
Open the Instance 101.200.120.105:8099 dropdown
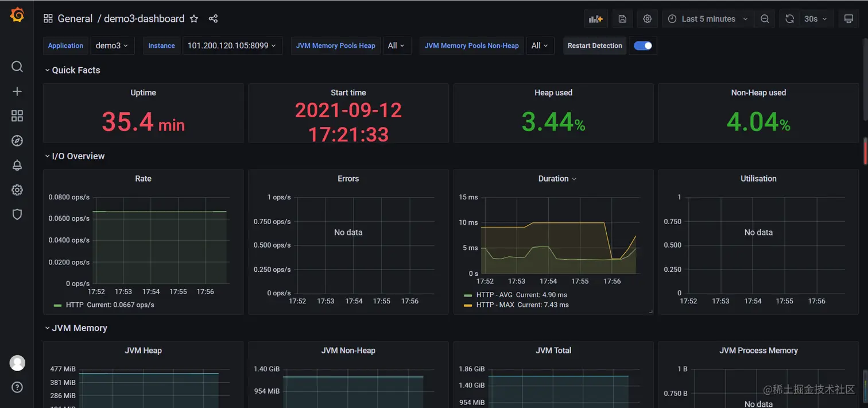(x=232, y=46)
